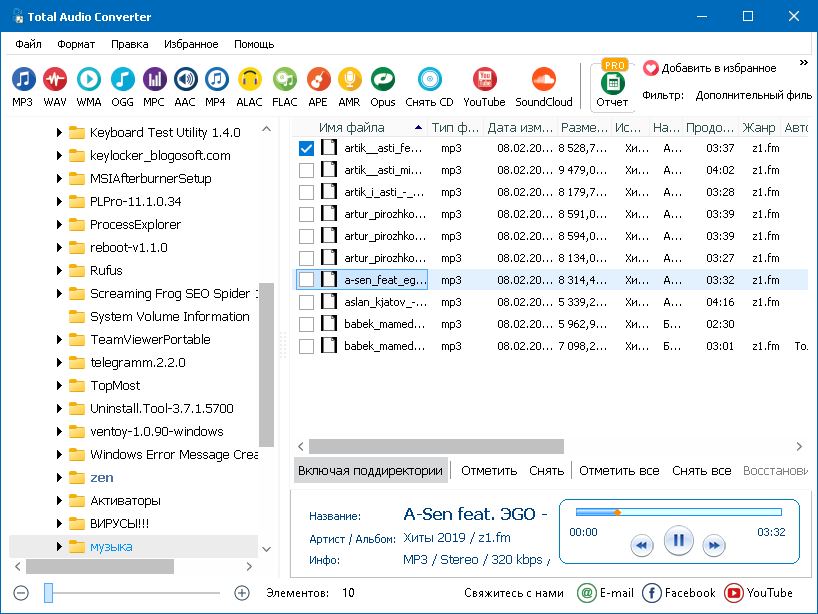Skip forward with the fast-forward button
Screen dimensions: 818x614
(x=714, y=546)
